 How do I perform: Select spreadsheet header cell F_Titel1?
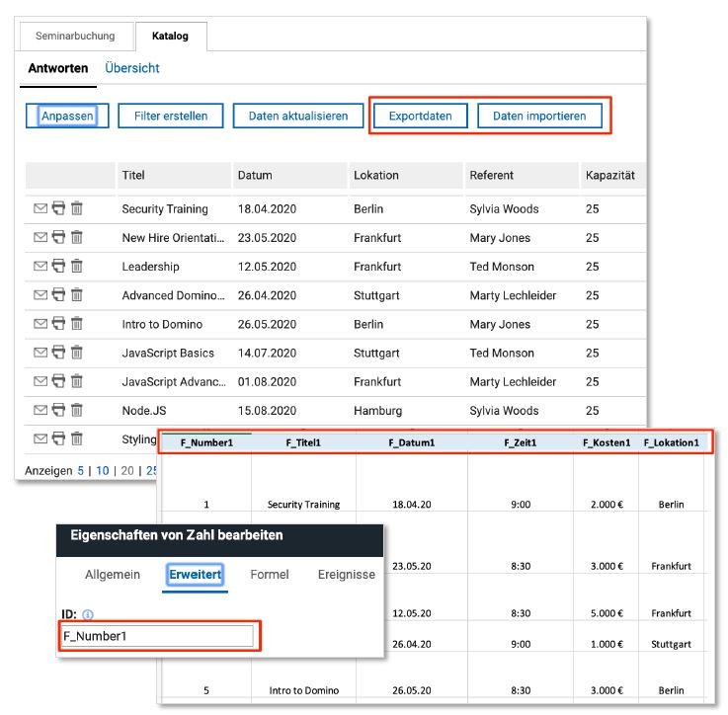pyautogui.click(x=303, y=442)
